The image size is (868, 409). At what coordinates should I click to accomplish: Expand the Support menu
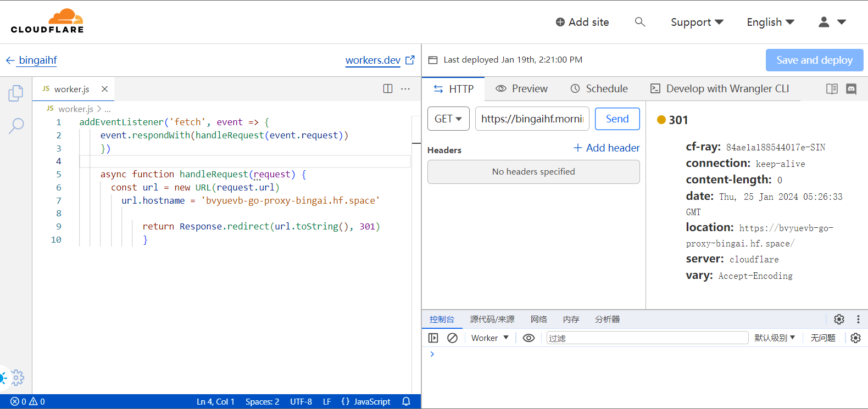tap(697, 22)
